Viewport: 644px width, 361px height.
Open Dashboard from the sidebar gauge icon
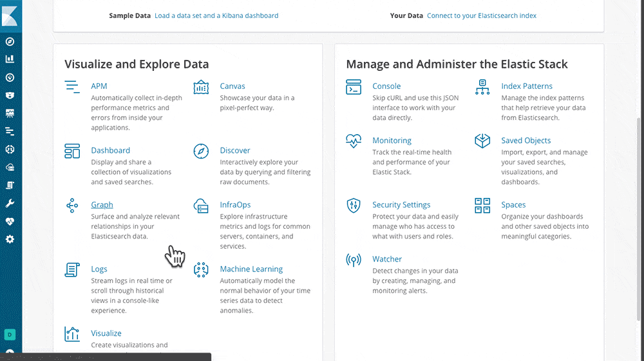point(10,77)
